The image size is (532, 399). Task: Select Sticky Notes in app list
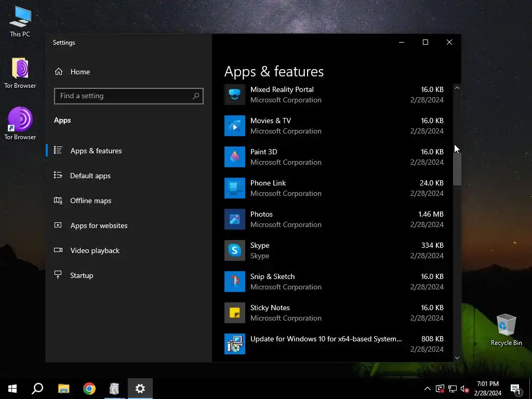point(270,308)
